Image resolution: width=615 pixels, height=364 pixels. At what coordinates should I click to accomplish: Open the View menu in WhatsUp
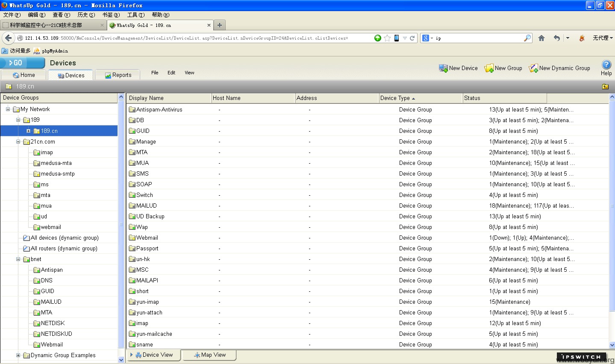click(189, 73)
